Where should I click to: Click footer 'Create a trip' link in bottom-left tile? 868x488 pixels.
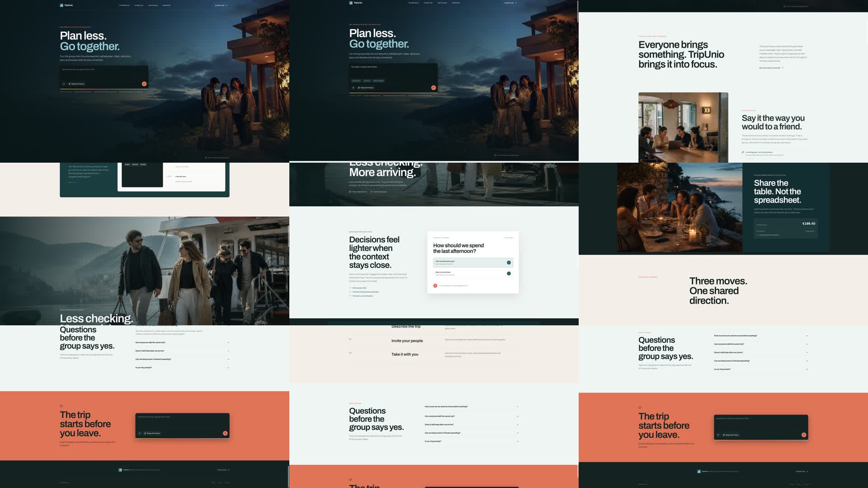point(223,470)
